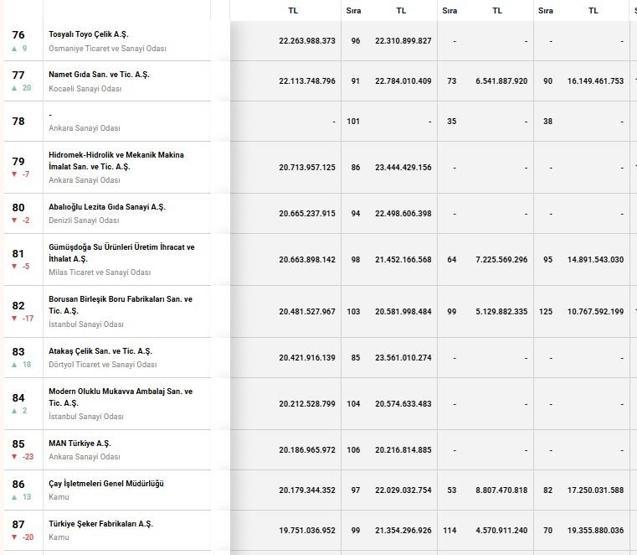This screenshot has width=637, height=555.
Task: Click value 19.751.036.952 in Türkiye Şeker row
Action: coord(307,531)
